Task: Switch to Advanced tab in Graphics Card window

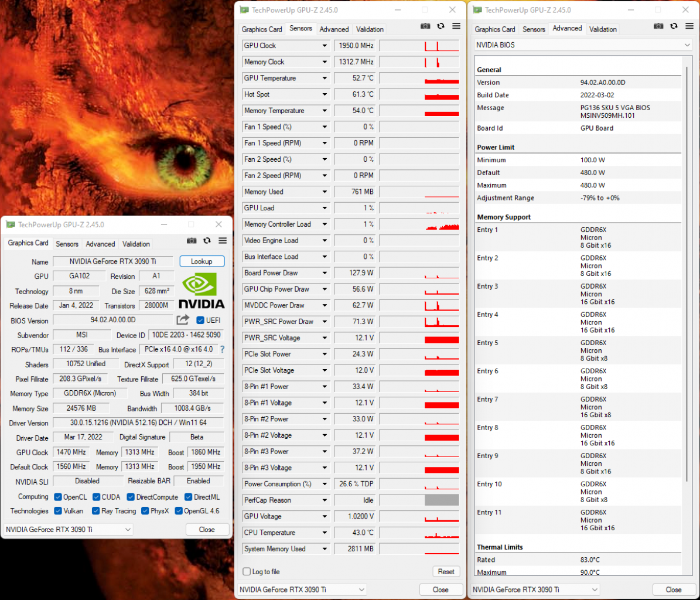Action: pos(100,244)
